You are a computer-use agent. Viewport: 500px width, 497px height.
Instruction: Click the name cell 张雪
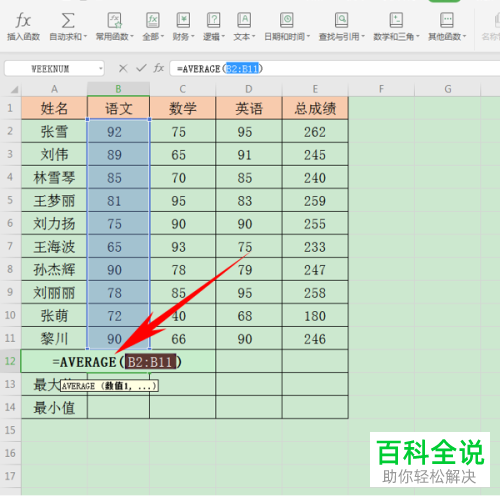pyautogui.click(x=54, y=131)
